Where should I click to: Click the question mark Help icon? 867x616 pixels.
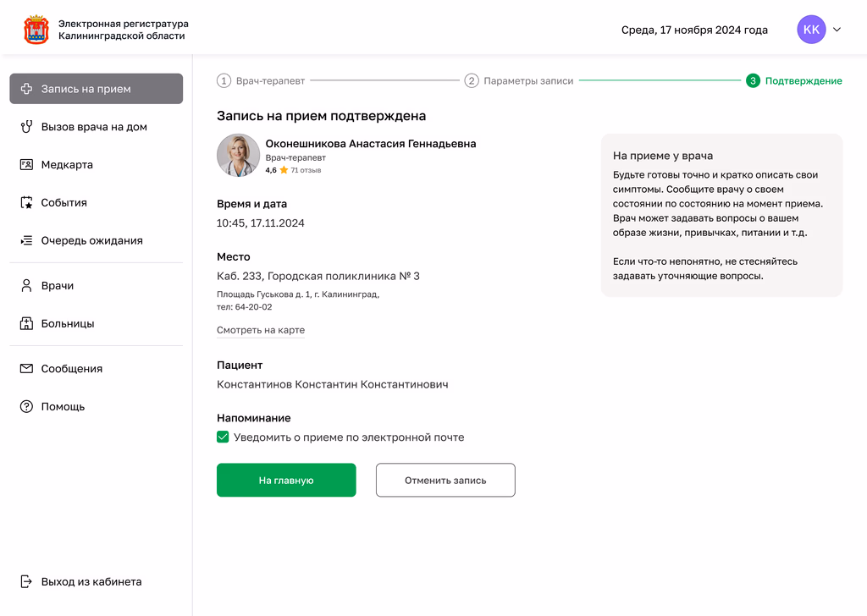(x=26, y=406)
